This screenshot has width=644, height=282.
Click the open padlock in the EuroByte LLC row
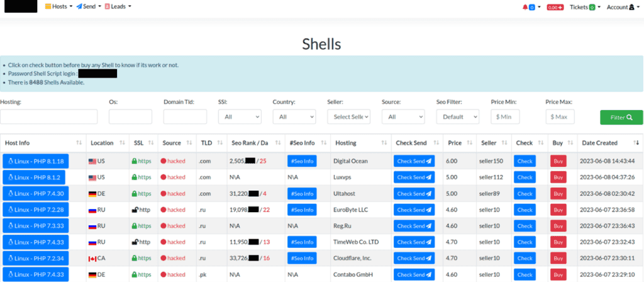[x=135, y=210]
